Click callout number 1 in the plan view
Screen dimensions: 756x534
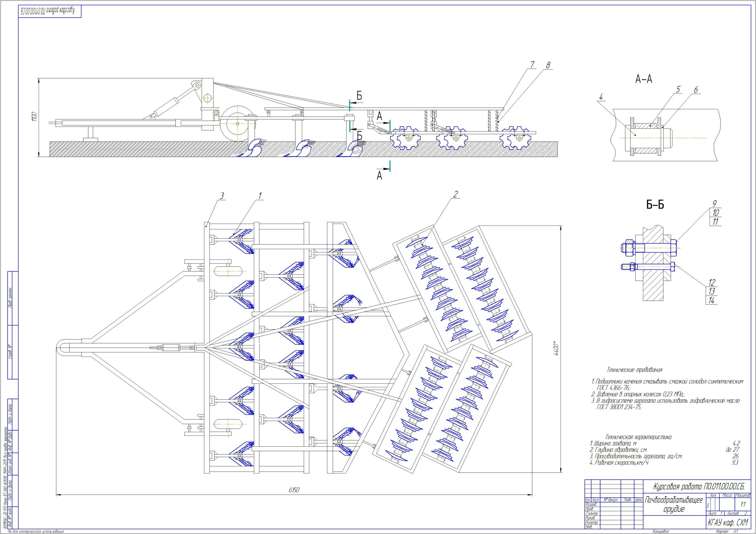tap(260, 196)
